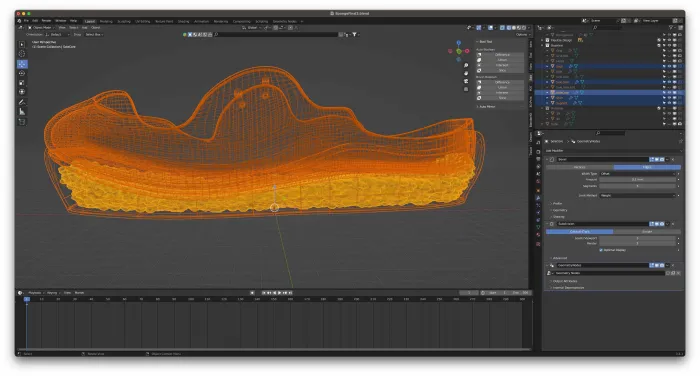This screenshot has width=700, height=376.
Task: Toggle camera view gizmo icon
Action: click(466, 81)
